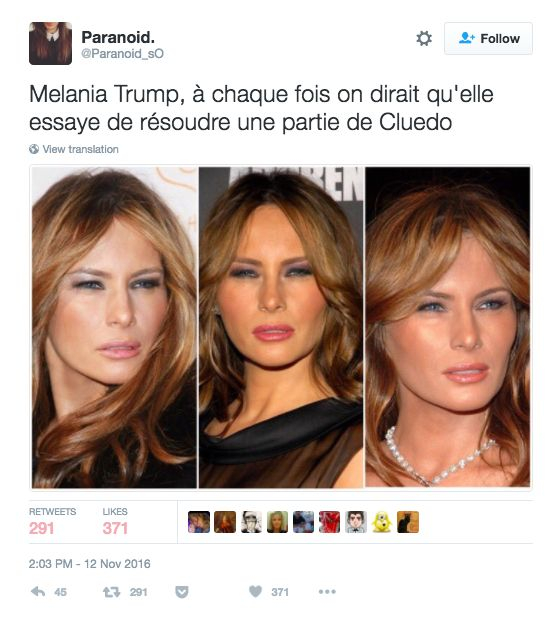Click the Follow button
558x619 pixels.
tap(488, 38)
